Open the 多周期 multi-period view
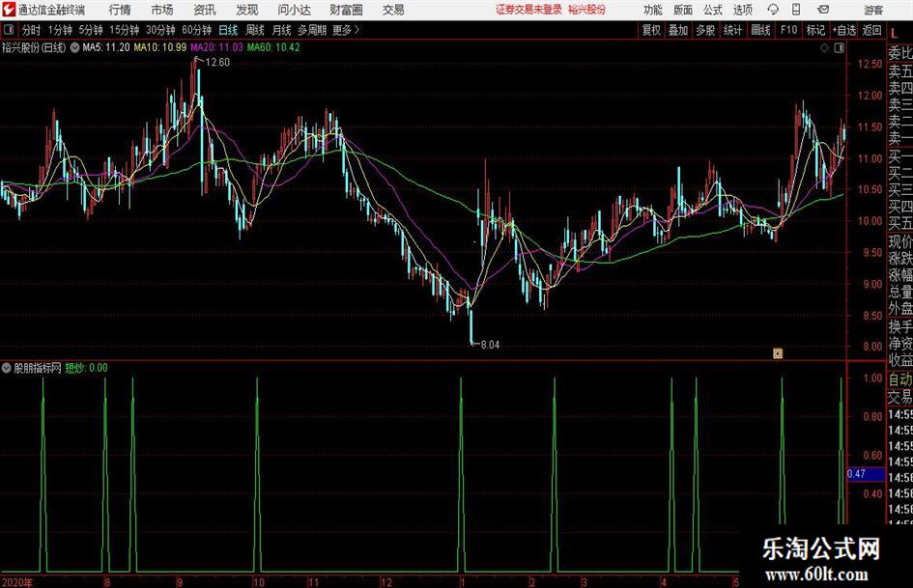This screenshot has height=588, width=913. pyautogui.click(x=311, y=30)
